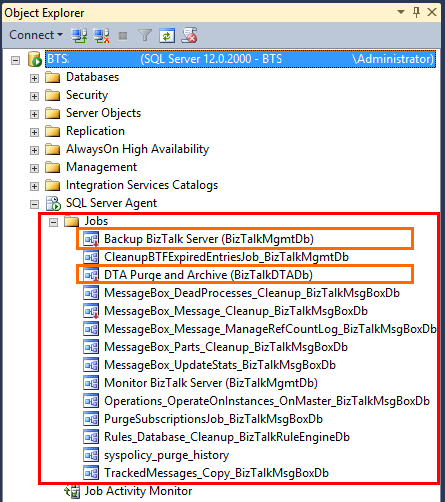Select the SQL Server Agent label
The width and height of the screenshot is (445, 502).
pos(111,203)
